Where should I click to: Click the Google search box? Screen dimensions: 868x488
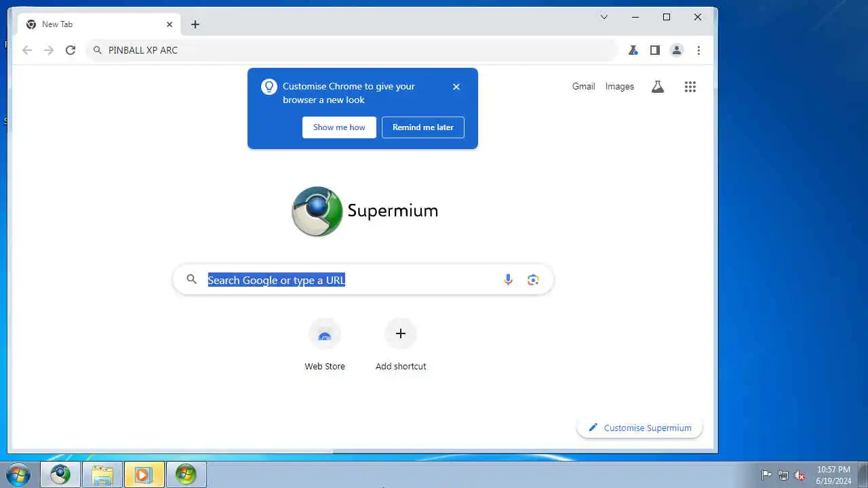(363, 280)
